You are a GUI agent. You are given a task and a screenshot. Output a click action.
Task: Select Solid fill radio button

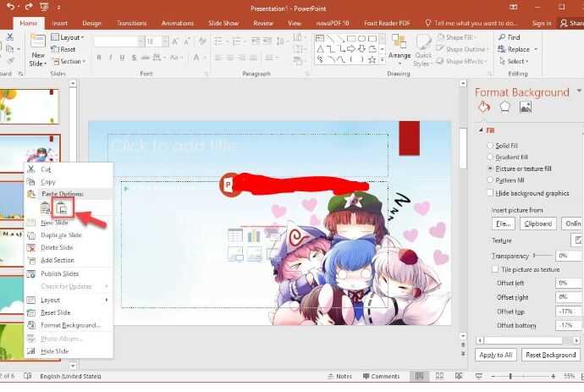pyautogui.click(x=490, y=146)
